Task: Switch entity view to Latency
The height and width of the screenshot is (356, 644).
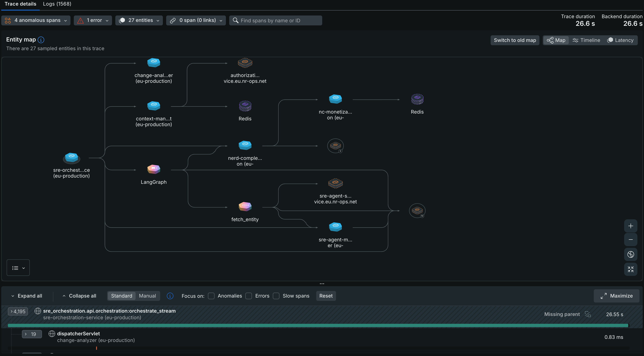Action: 620,40
